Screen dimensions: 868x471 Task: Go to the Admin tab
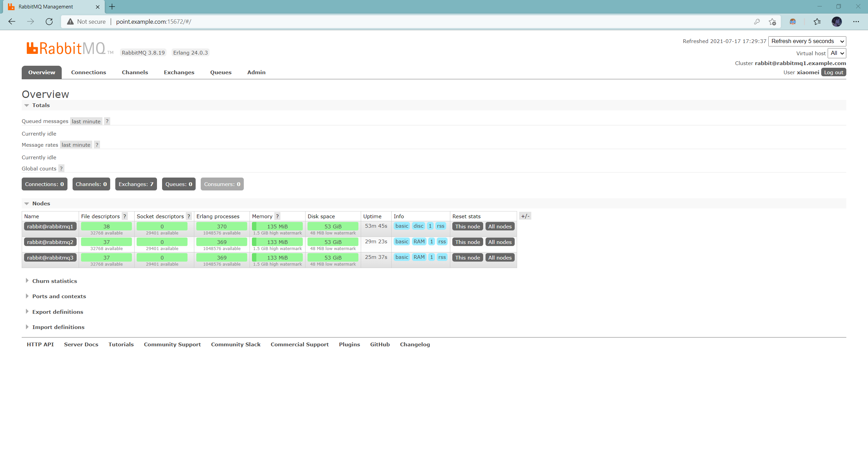point(256,73)
